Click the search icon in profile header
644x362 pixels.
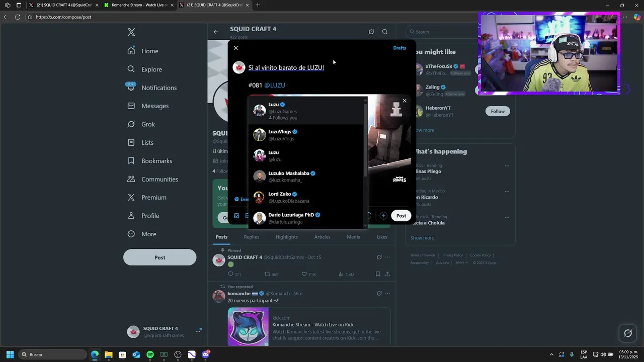click(x=385, y=32)
